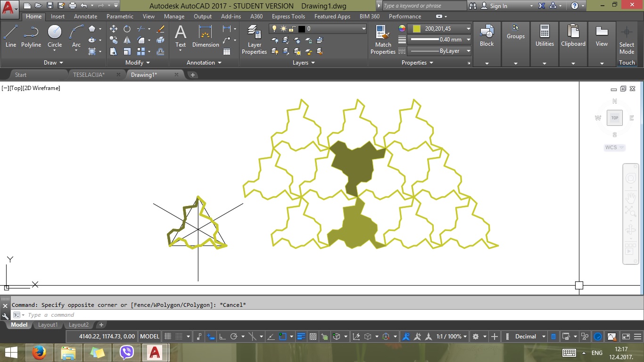This screenshot has width=644, height=362.
Task: Click the MODEL space button in the status bar
Action: 150,337
